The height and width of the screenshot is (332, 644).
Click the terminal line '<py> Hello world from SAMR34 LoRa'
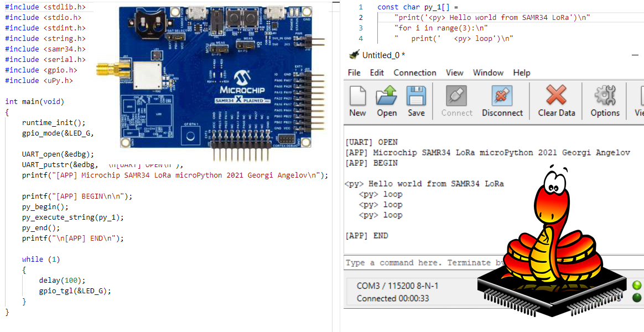[424, 184]
